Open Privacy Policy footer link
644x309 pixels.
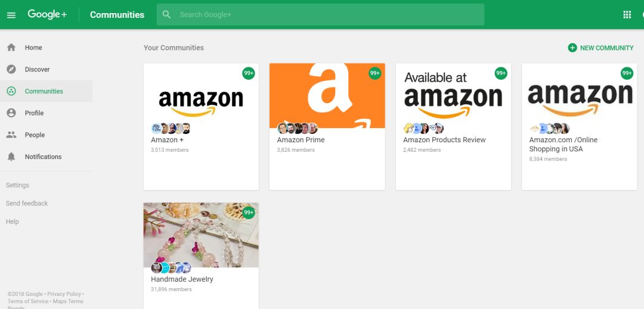point(64,294)
